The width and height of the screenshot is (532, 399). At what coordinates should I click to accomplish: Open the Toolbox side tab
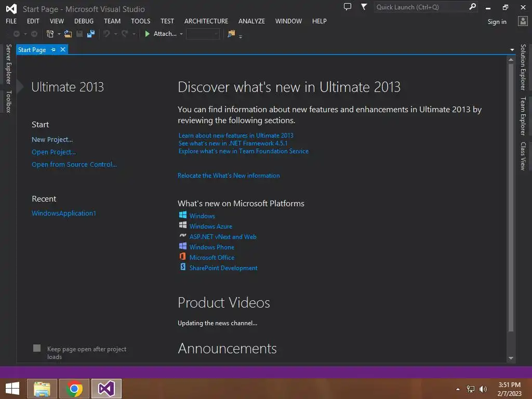(x=8, y=101)
